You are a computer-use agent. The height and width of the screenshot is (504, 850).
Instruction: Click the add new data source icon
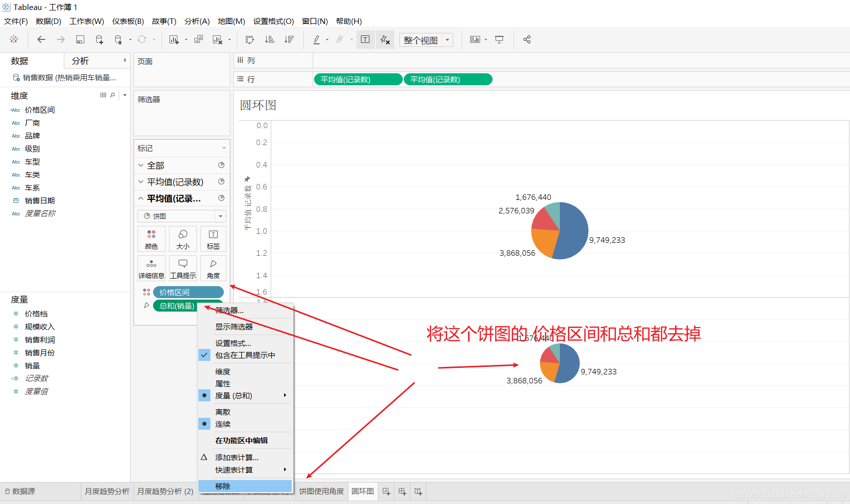click(x=99, y=39)
